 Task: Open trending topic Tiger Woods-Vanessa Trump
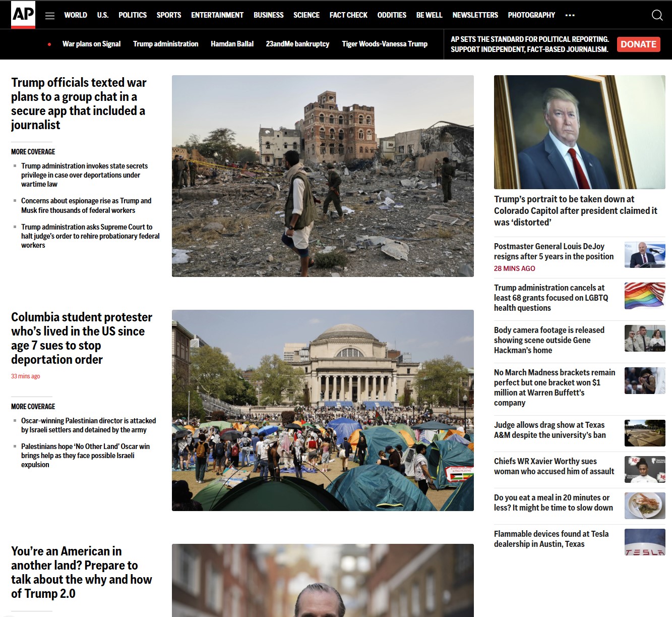pos(385,44)
